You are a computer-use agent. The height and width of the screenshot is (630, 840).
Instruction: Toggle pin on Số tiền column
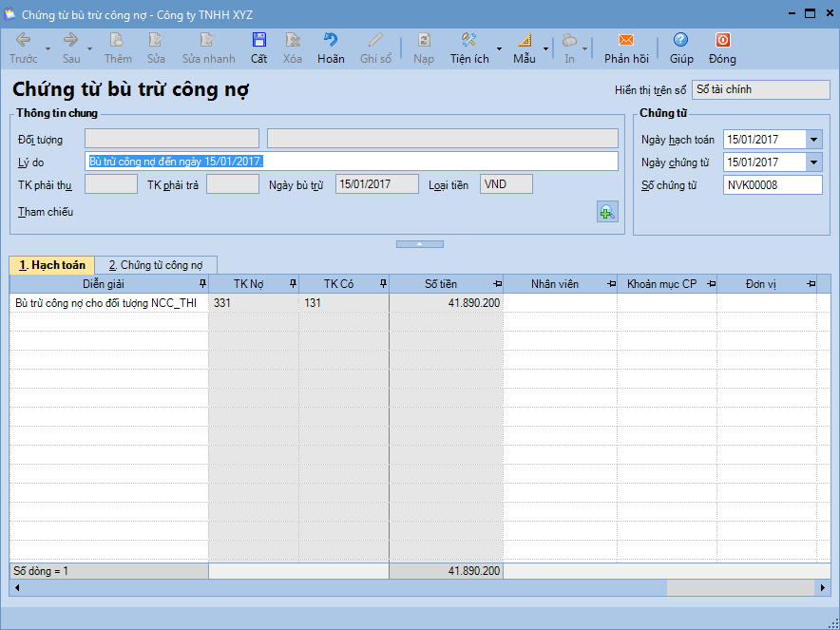click(497, 284)
